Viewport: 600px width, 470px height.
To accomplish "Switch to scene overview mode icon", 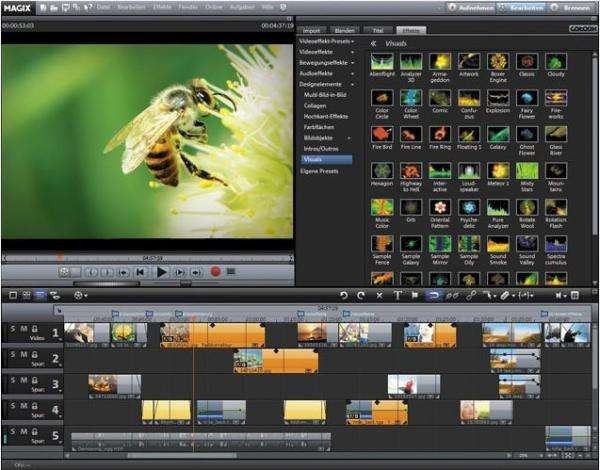I will pos(26,295).
